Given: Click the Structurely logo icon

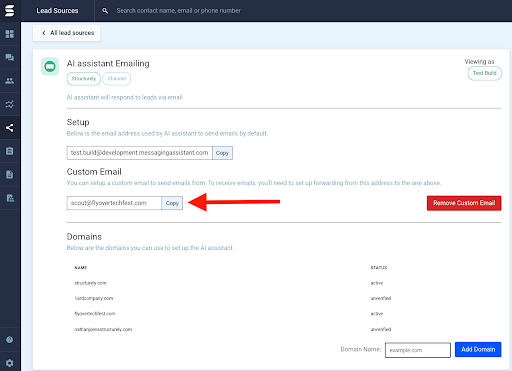Looking at the screenshot, I should [x=10, y=10].
